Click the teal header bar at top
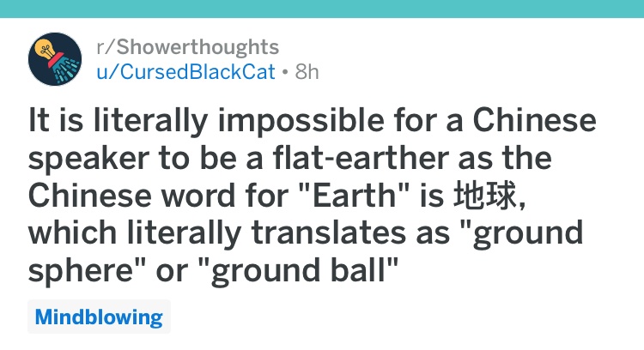Image resolution: width=644 pixels, height=350 pixels. pyautogui.click(x=322, y=9)
